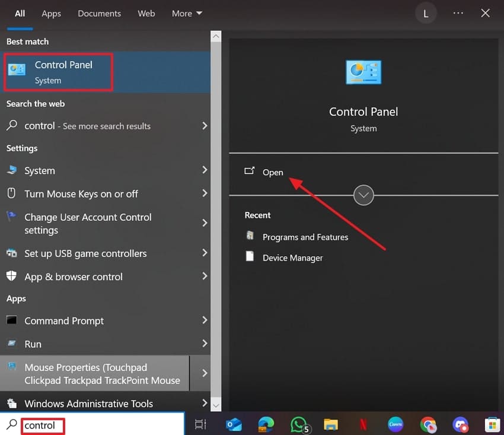Switch to the Apps tab

click(51, 14)
